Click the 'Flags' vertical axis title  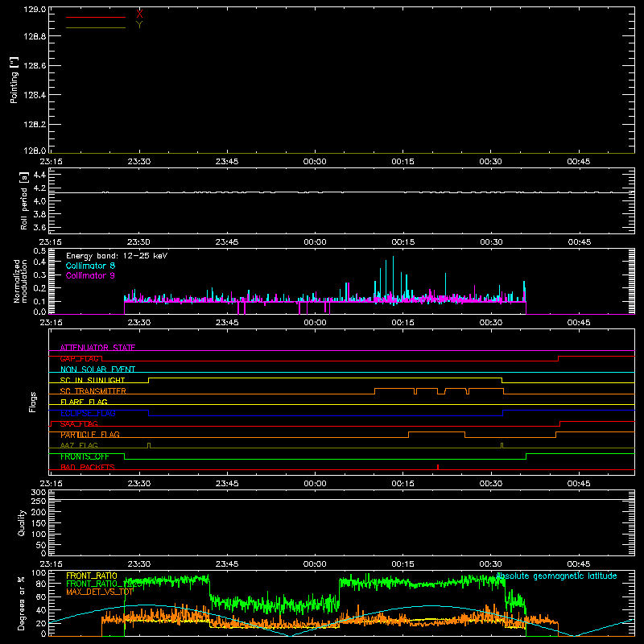coord(33,402)
